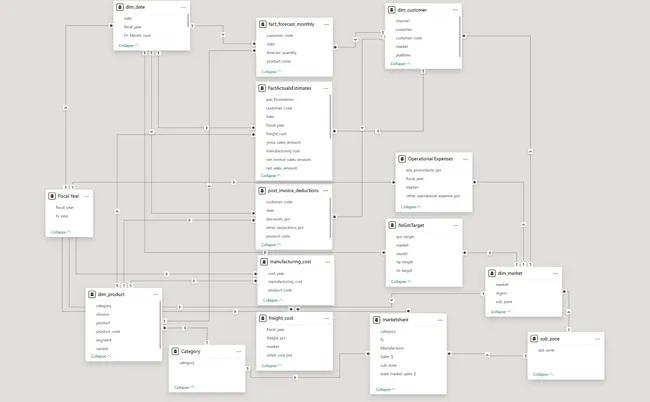Viewport: 650px width, 402px height.
Task: Click the marketshare table icon
Action: tap(375, 320)
